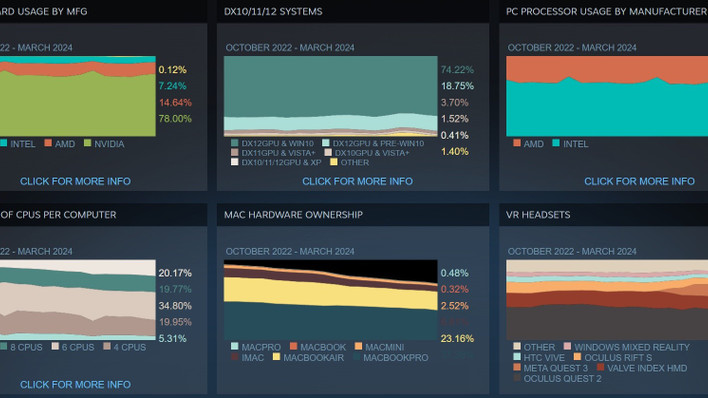Select the HTC VIVE legend swatch
The width and height of the screenshot is (708, 398).
point(517,357)
